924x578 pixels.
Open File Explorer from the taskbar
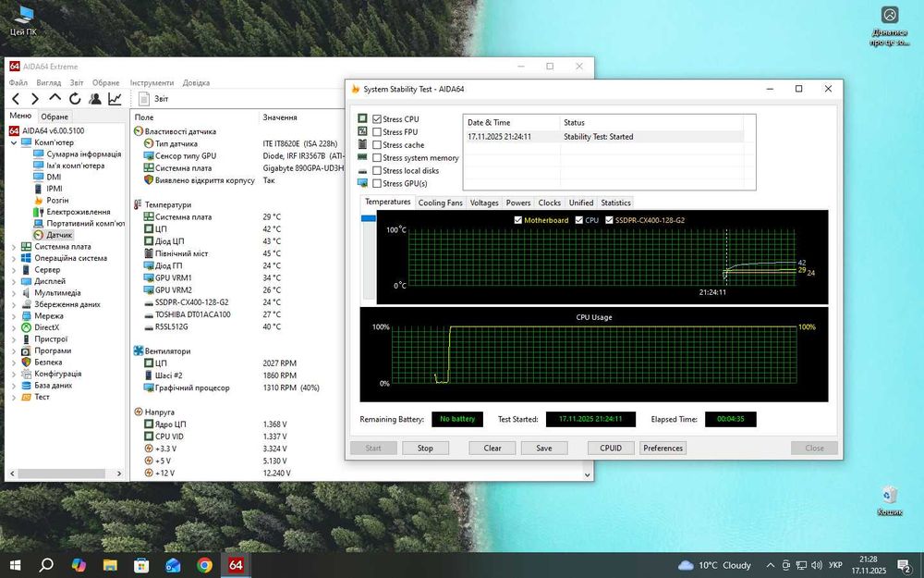coord(110,565)
